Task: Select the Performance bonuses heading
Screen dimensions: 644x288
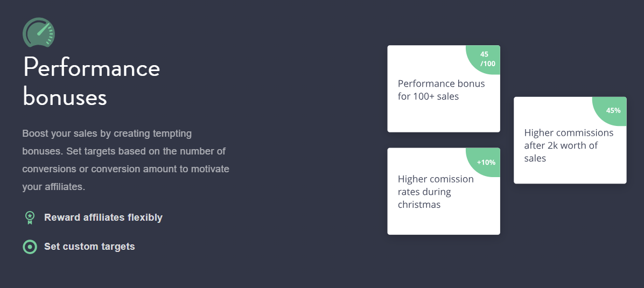Action: tap(91, 82)
